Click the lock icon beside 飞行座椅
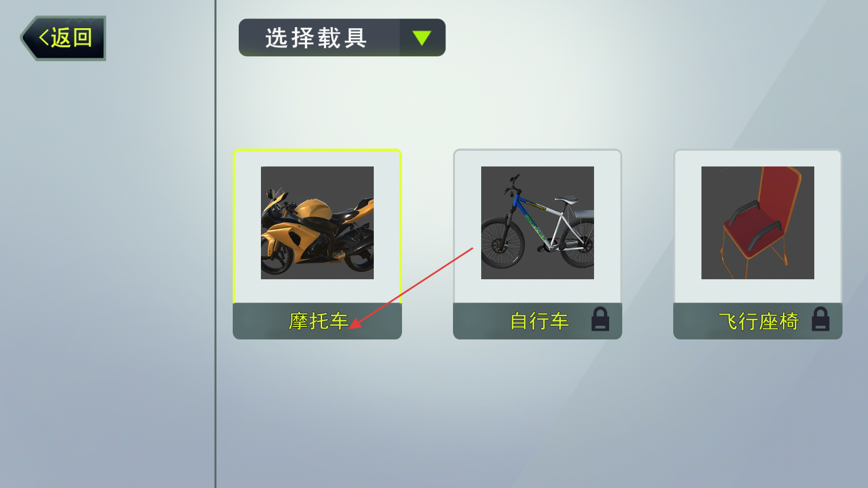 (820, 319)
